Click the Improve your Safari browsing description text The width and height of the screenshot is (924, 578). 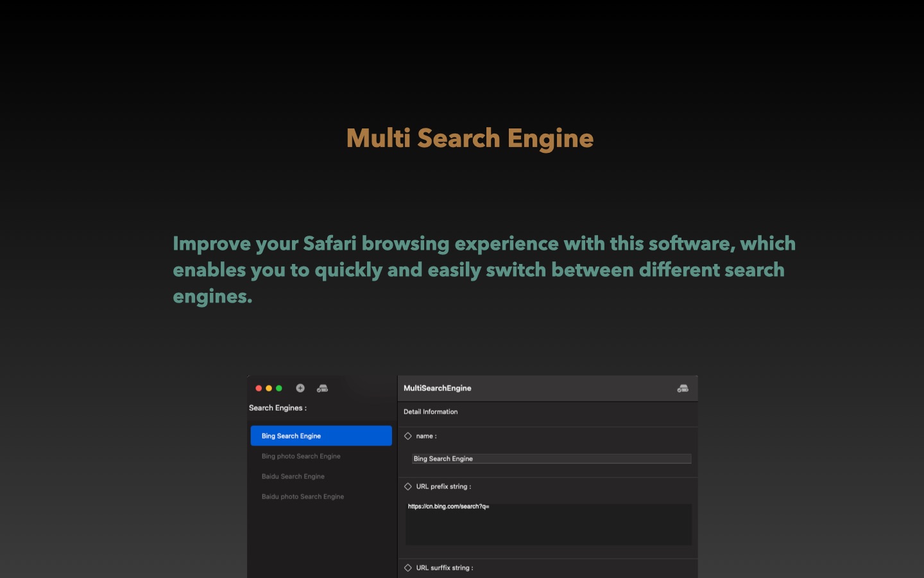484,270
